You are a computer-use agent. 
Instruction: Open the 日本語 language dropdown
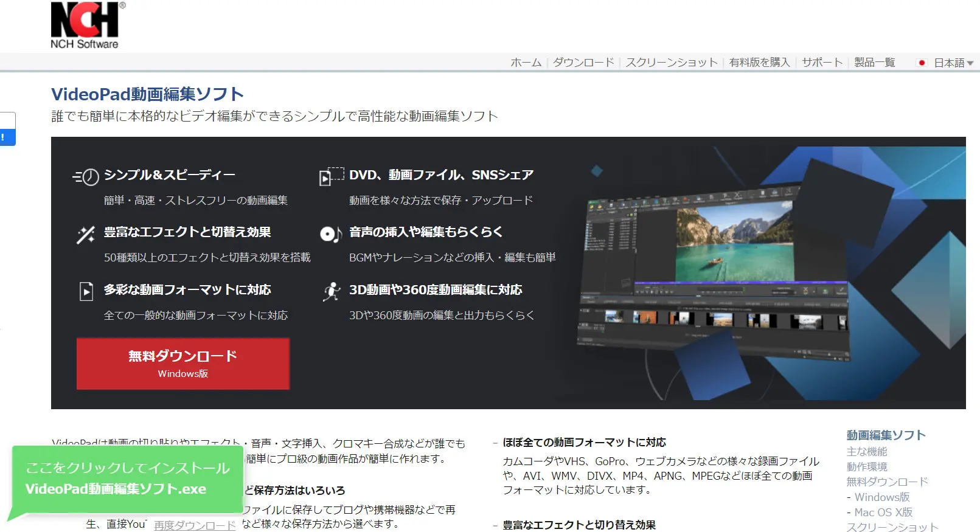click(953, 63)
